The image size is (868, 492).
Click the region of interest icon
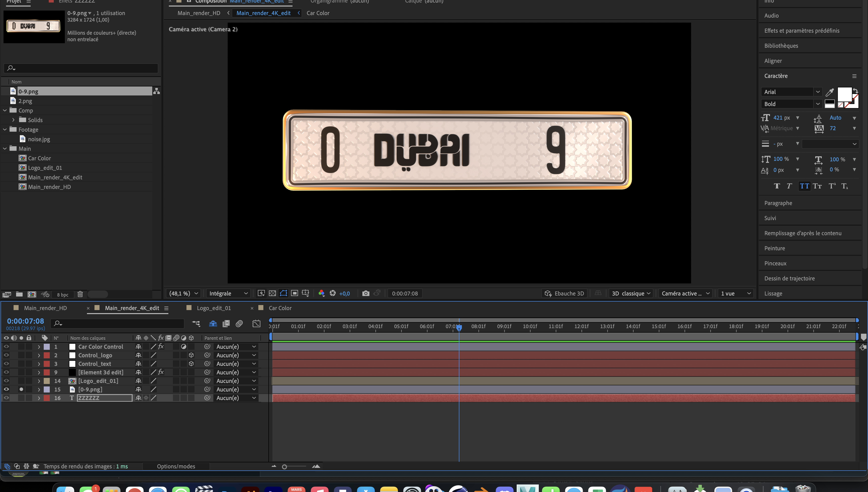coord(295,293)
